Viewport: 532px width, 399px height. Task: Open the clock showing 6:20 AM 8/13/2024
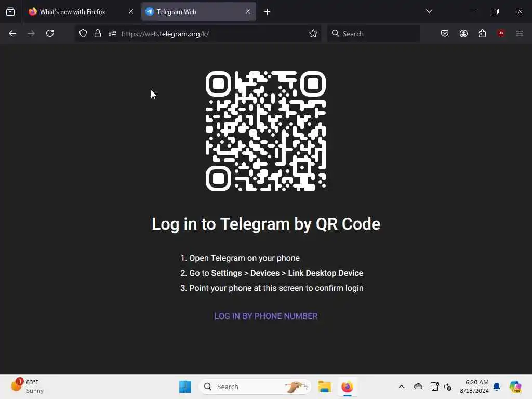tap(474, 387)
